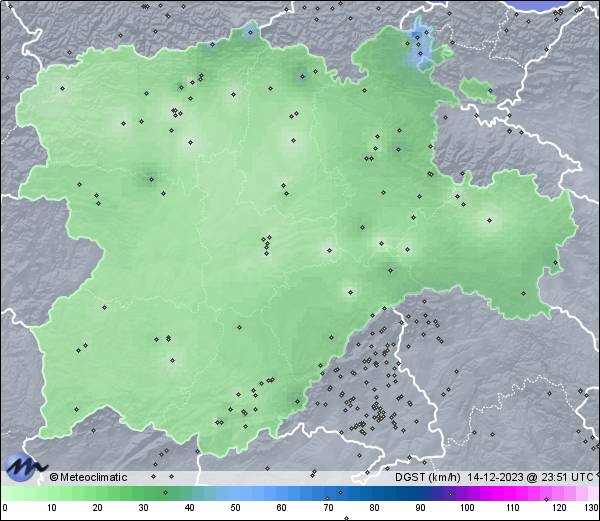Click the 110 label on the gust scale

coord(513,508)
